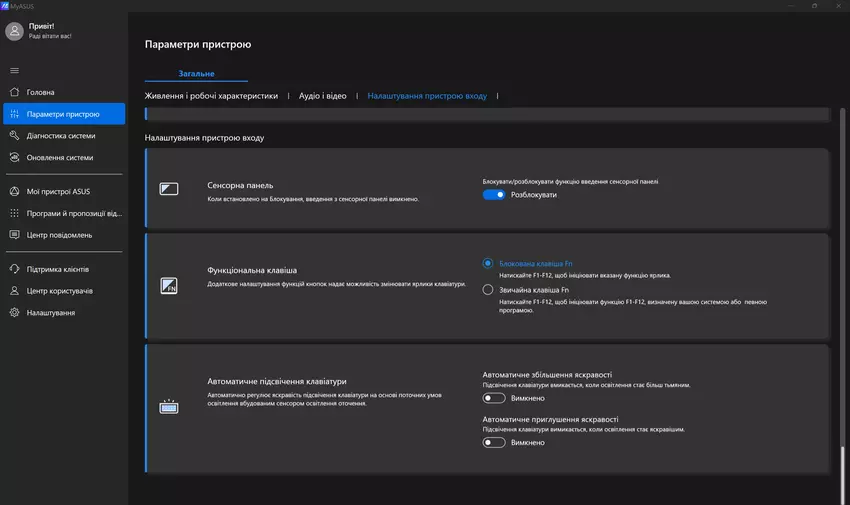The width and height of the screenshot is (850, 505).
Task: Toggle the touchpad Розблокувати switch
Action: pyautogui.click(x=494, y=195)
